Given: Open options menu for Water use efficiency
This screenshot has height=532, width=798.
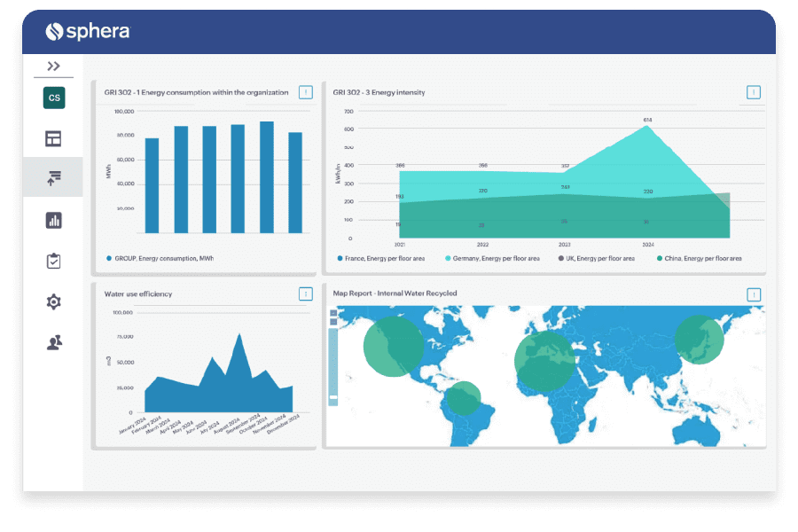Looking at the screenshot, I should tap(305, 293).
